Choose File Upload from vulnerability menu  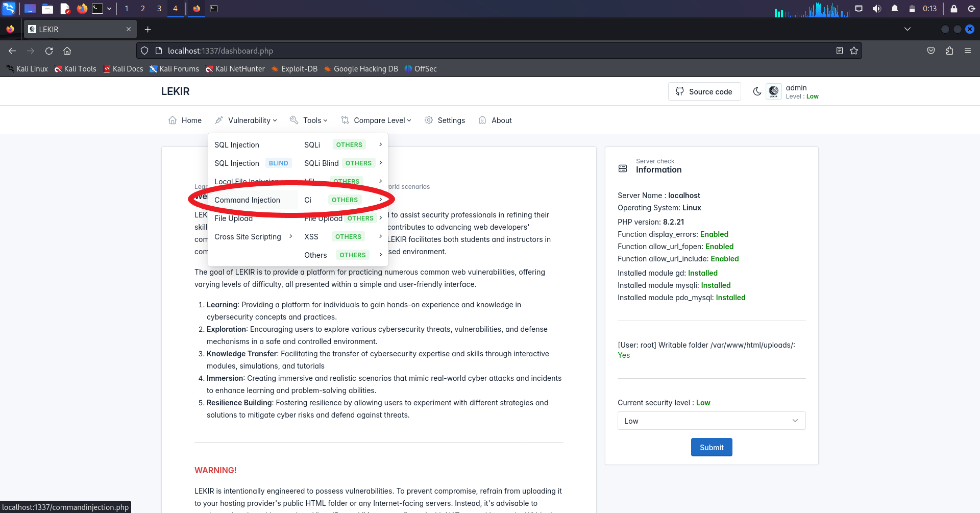(233, 218)
